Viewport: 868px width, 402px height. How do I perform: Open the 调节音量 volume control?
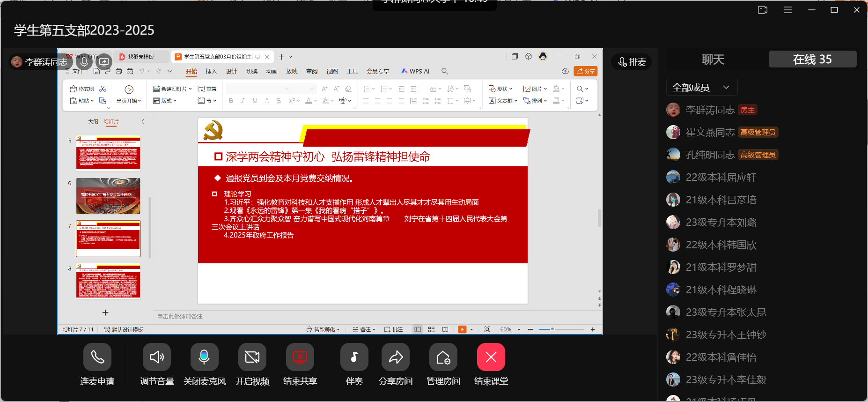pos(157,357)
